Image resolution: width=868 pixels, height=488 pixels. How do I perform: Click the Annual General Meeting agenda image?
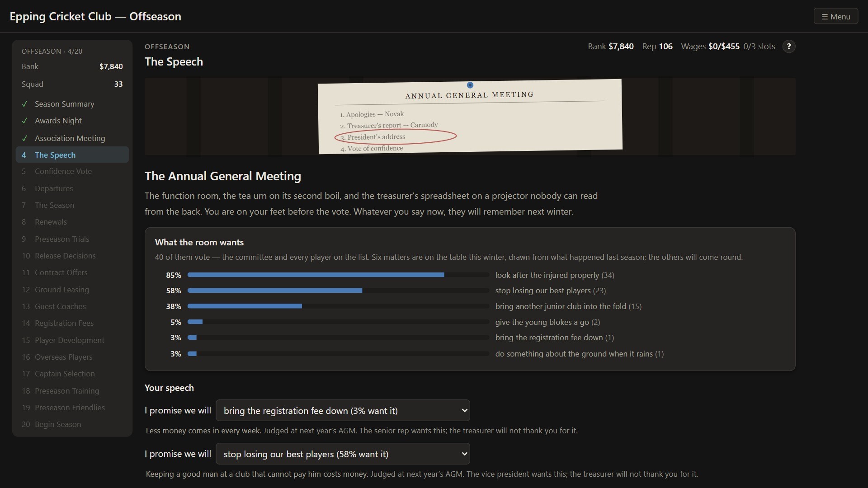(x=470, y=117)
